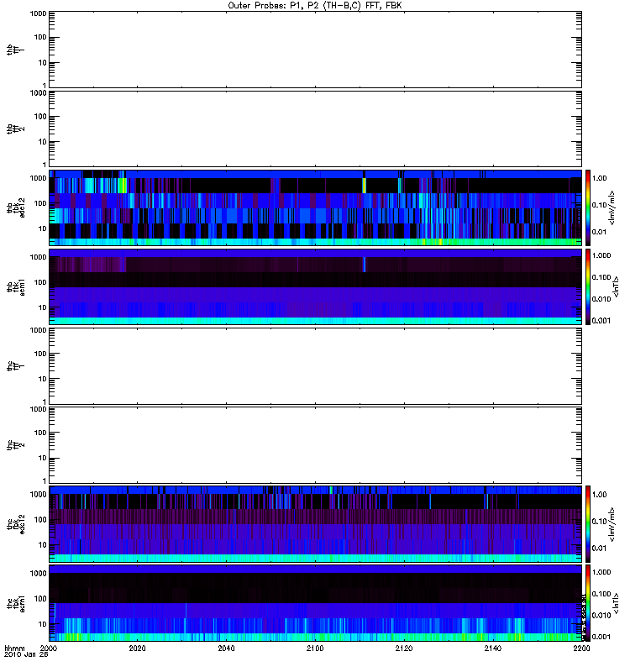Click the "2010 Jan 26" date label
This screenshot has height=672, width=630.
tap(26, 654)
